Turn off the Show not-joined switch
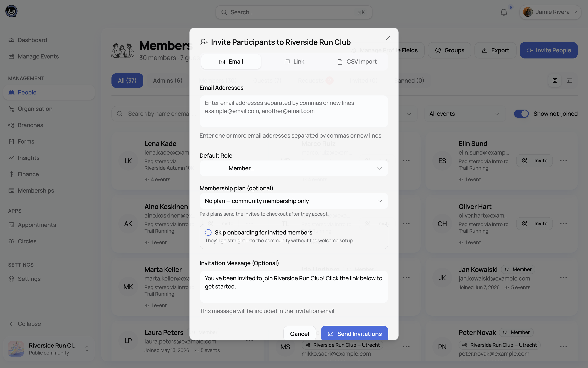 [x=521, y=114]
